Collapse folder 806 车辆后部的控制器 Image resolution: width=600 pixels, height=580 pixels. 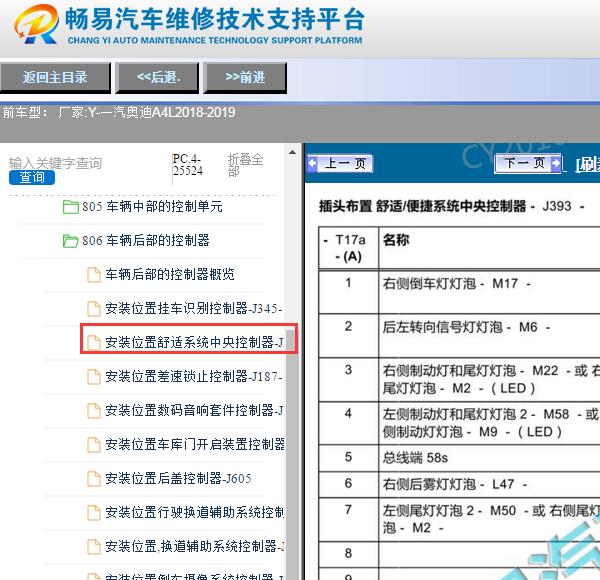point(146,240)
